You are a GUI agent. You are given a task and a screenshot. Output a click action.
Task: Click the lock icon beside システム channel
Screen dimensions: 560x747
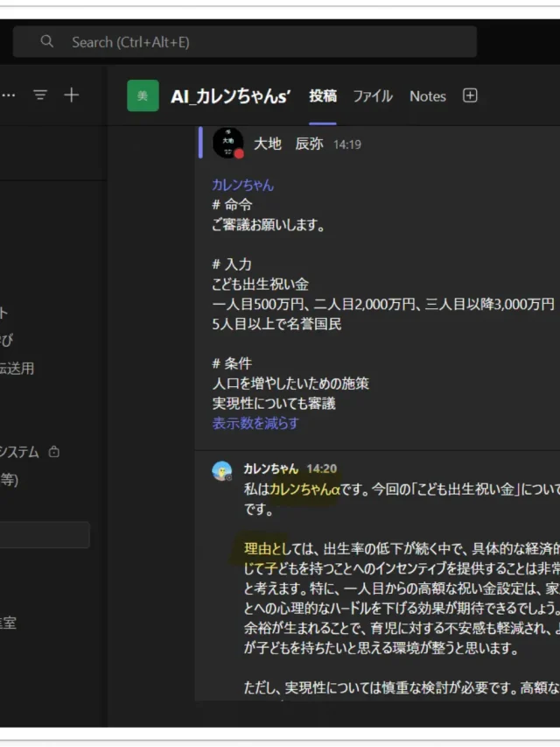pyautogui.click(x=55, y=453)
